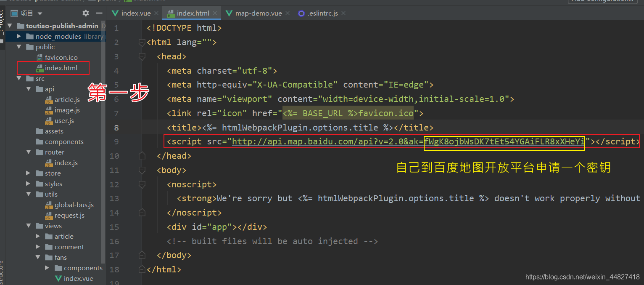
Task: Close the .eslintrc.js tab
Action: click(344, 13)
